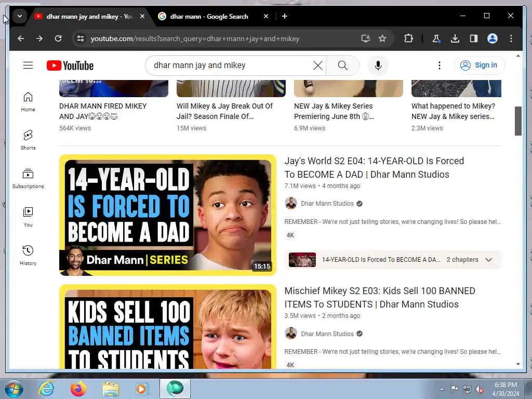This screenshot has height=399, width=532.
Task: Open Chrome's three-dot menu
Action: coord(511,38)
